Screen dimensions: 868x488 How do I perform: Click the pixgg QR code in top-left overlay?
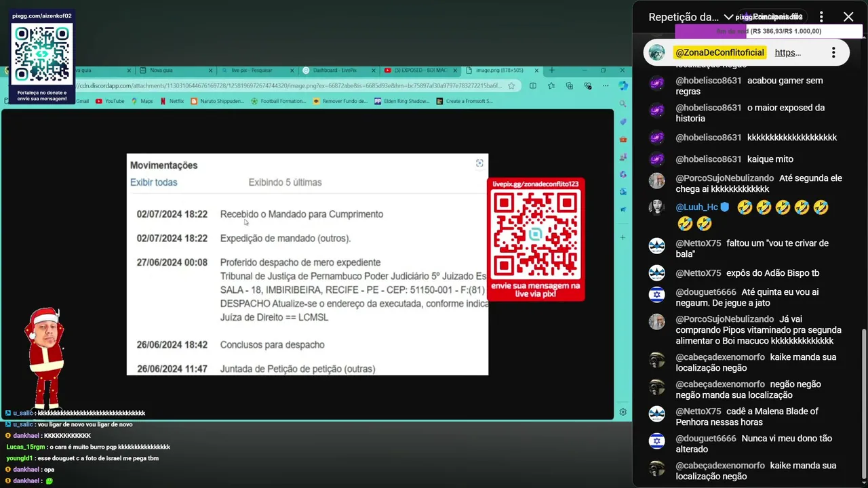[x=42, y=54]
